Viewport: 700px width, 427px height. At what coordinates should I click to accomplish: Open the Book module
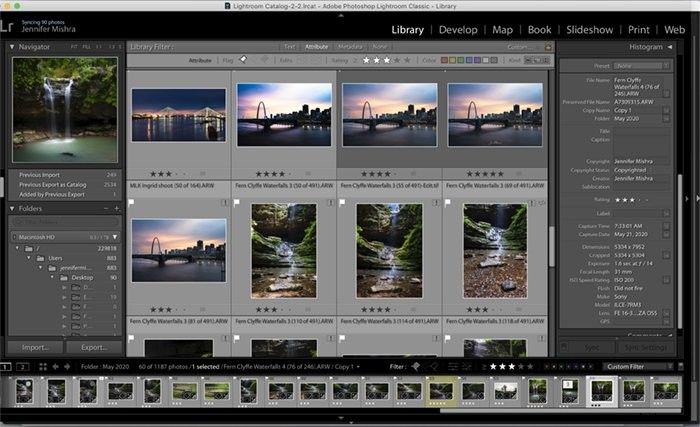point(539,30)
